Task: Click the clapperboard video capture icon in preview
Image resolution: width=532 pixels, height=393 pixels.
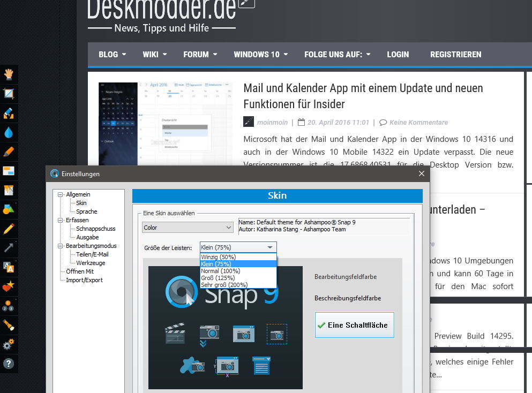Action: click(175, 334)
